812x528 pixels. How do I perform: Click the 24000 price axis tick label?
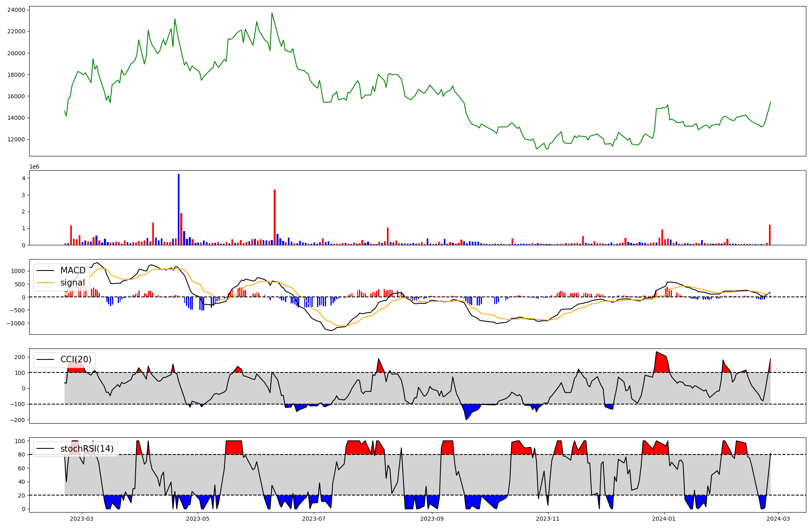tap(16, 10)
